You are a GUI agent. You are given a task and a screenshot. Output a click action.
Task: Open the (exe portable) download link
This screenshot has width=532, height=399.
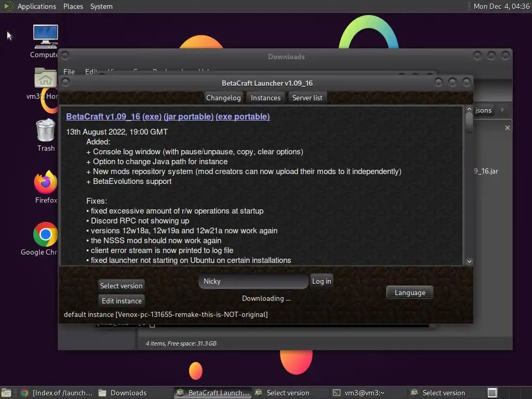tap(243, 116)
